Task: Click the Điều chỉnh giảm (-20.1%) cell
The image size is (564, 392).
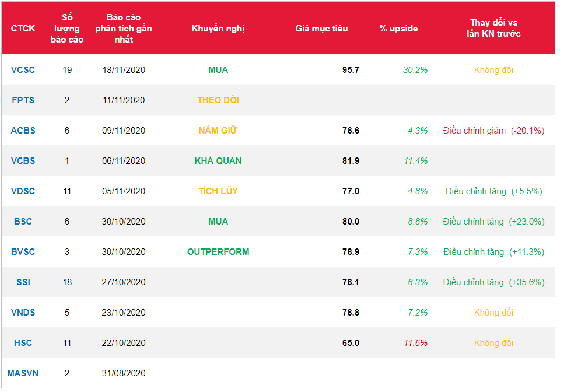Action: [493, 131]
